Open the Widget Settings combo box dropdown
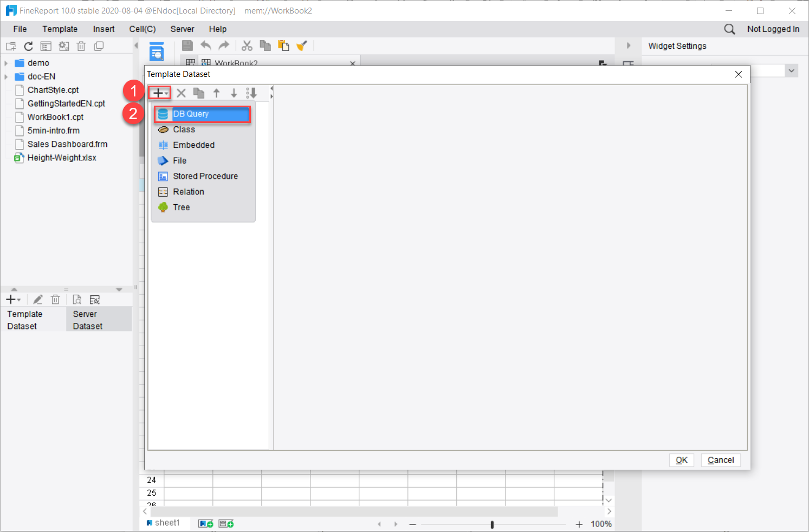Screen dimensions: 809x532 point(792,71)
